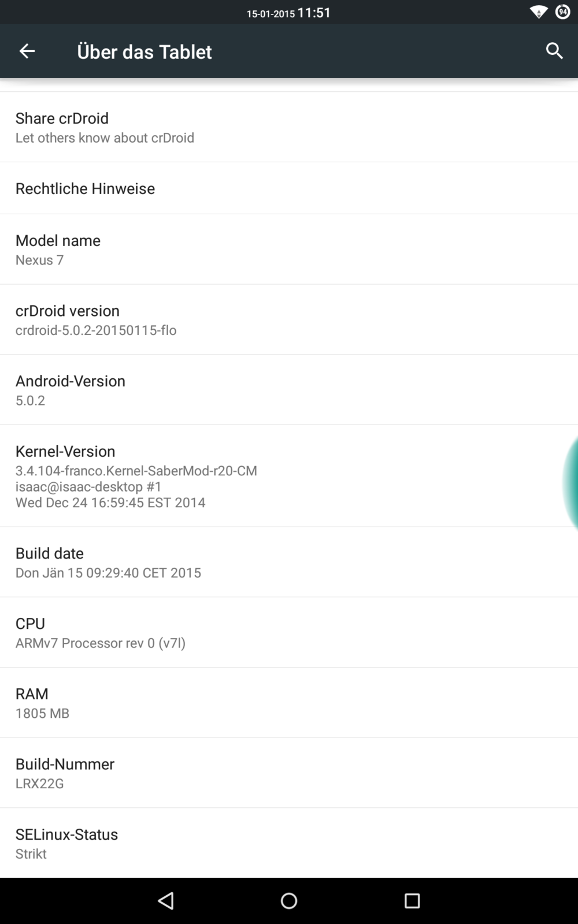Image resolution: width=578 pixels, height=924 pixels.
Task: Tap the teal edge handle on right
Action: (x=571, y=482)
